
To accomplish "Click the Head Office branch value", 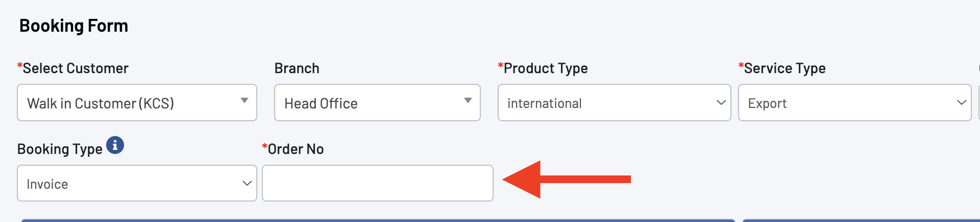I will 321,103.
